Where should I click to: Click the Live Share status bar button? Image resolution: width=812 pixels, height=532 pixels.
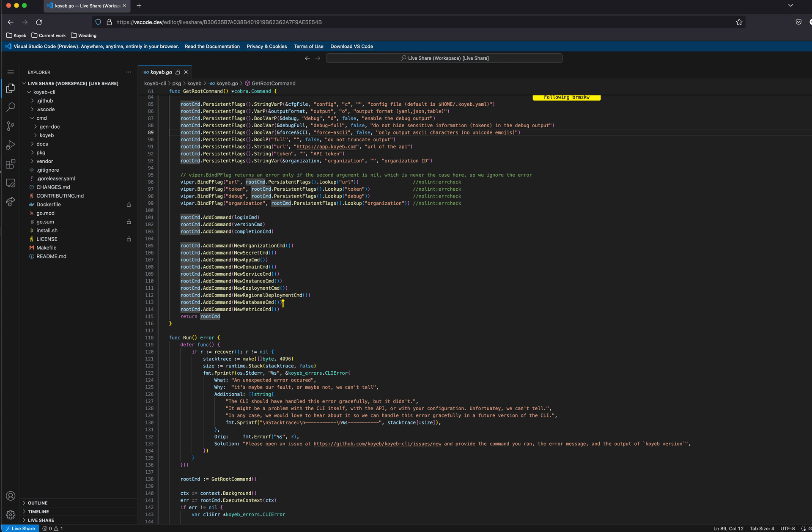coord(20,529)
